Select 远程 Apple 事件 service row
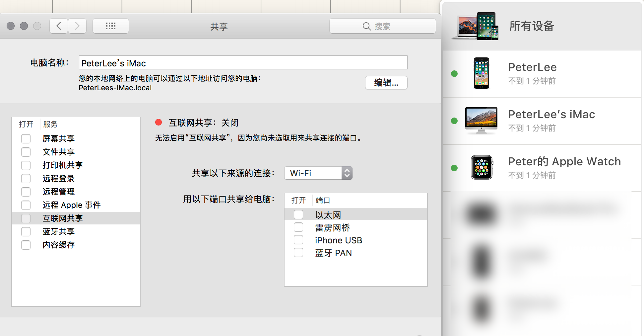This screenshot has width=644, height=336. 76,205
